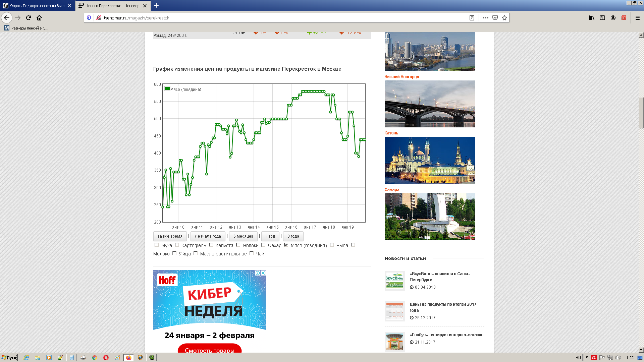Open Цены на продукты 2017 article
Image resolution: width=644 pixels, height=362 pixels.
pos(443,307)
